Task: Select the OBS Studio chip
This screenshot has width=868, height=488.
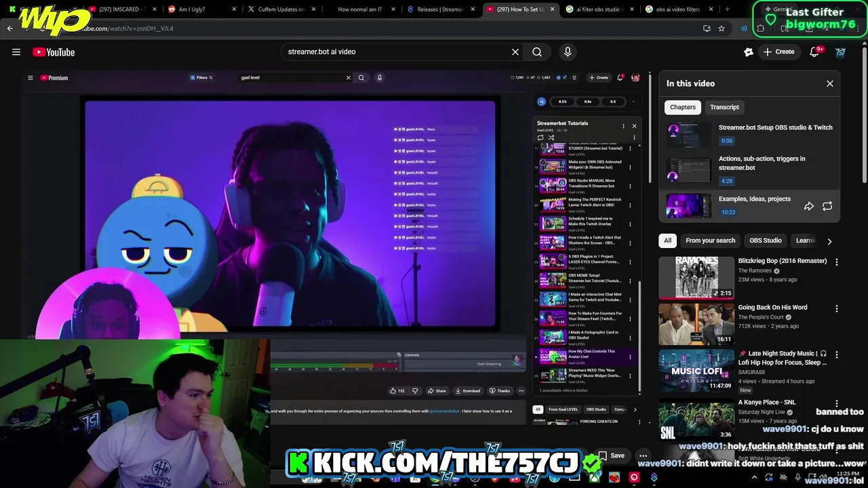Action: coord(766,241)
